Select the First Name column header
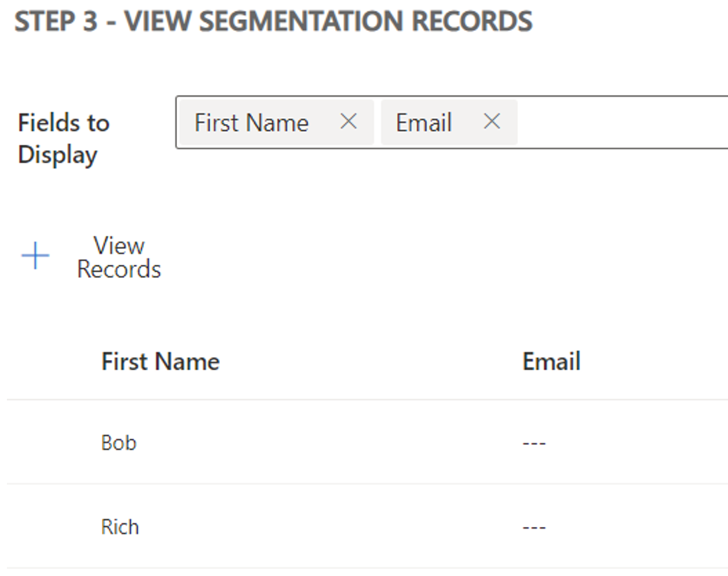This screenshot has height=576, width=728. pos(160,361)
